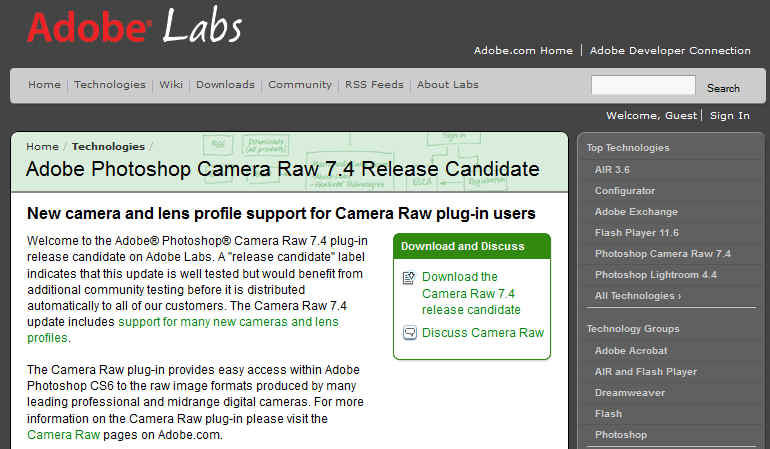
Task: Open AIR 3.6 in Top Technologies
Action: [612, 170]
